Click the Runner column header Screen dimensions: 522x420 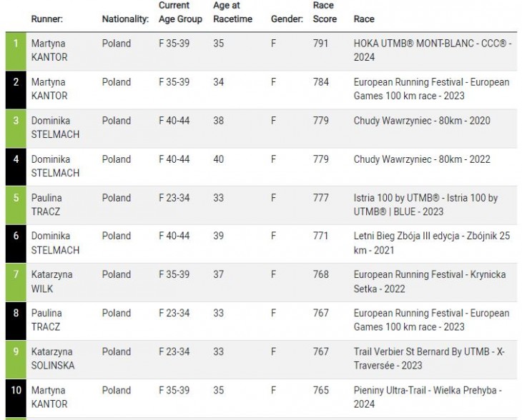47,19
